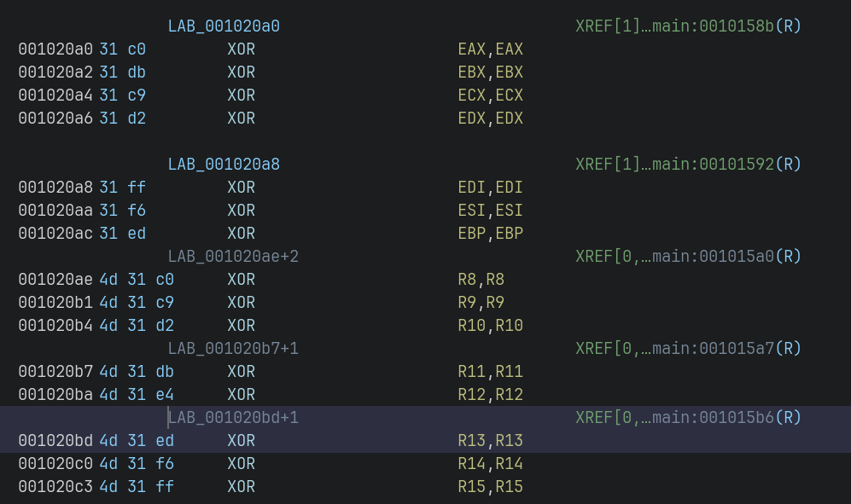Image resolution: width=851 pixels, height=504 pixels.
Task: Click the bytes 31 f6
Action: [x=122, y=211]
